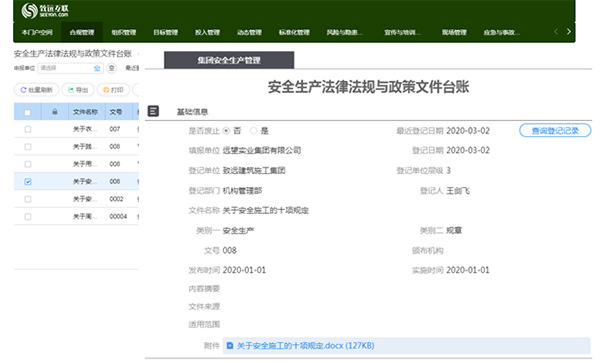This screenshot has height=363, width=600.
Task: Click the 关于农... file name cell
Action: click(x=85, y=129)
